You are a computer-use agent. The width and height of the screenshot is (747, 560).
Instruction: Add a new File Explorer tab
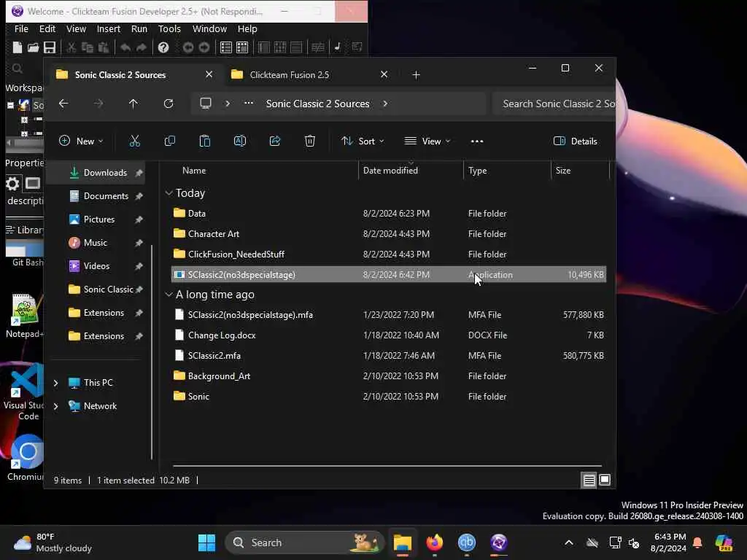point(416,75)
